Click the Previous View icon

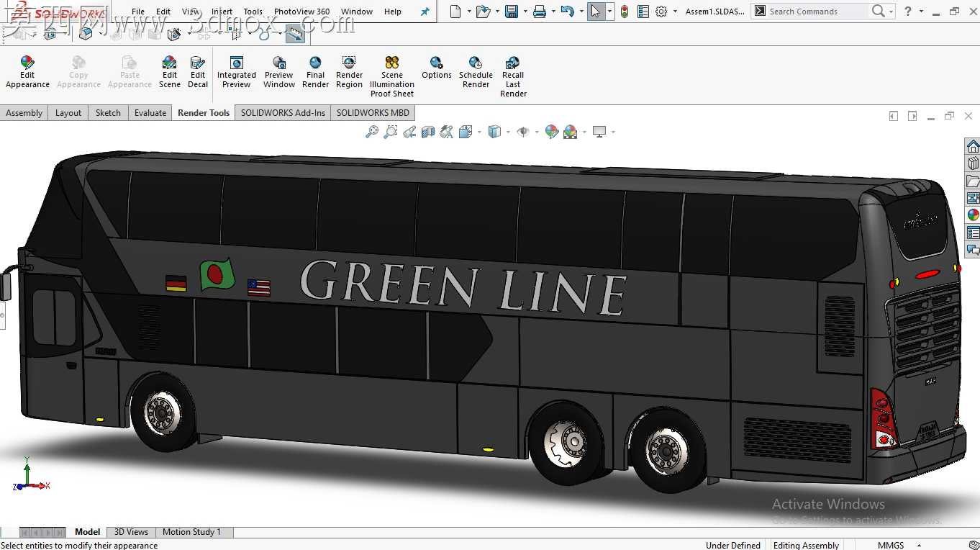click(409, 132)
